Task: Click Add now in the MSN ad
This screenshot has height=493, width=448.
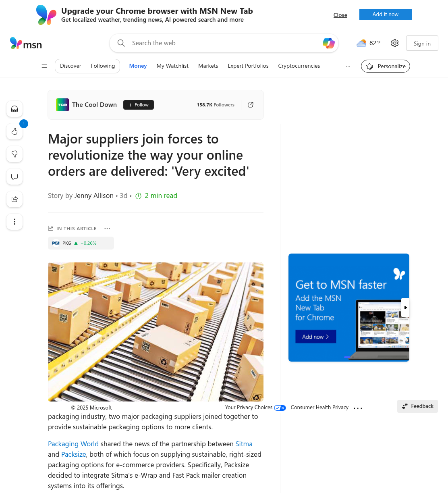Action: click(316, 337)
